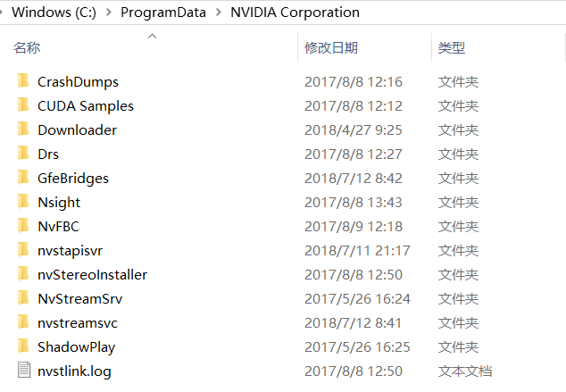Click the date 2017/8/8 13:43

(x=354, y=203)
